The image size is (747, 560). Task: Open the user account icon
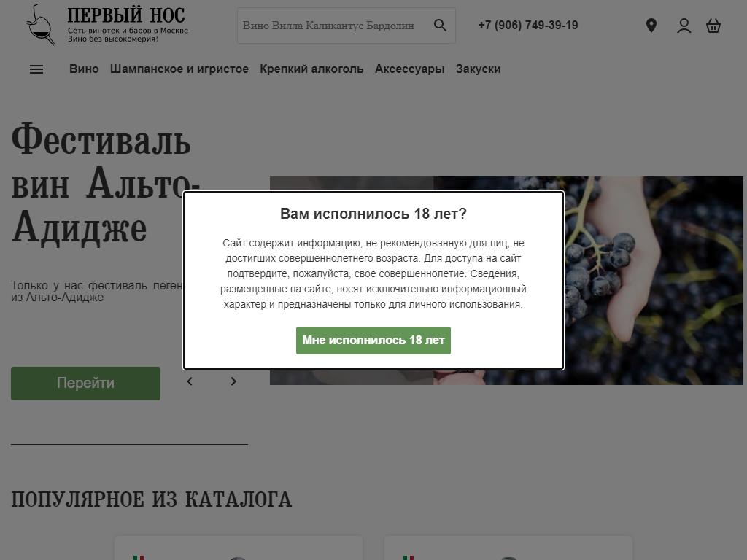684,26
